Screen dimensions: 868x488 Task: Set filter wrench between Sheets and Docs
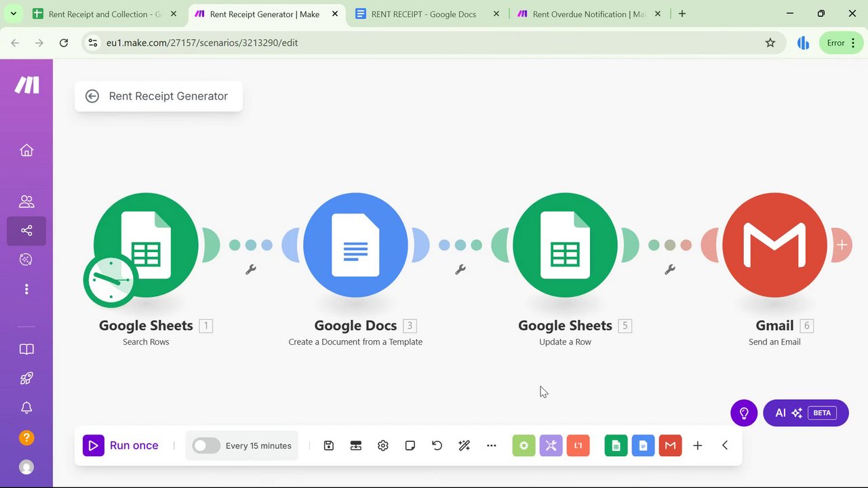(x=250, y=269)
